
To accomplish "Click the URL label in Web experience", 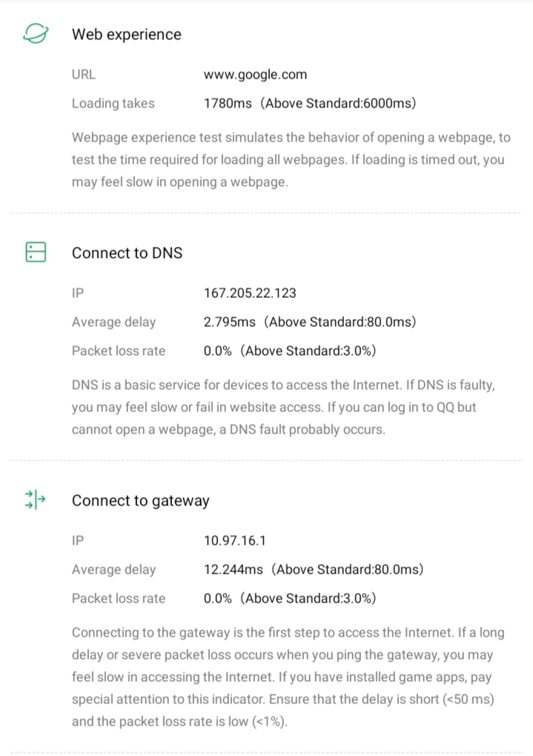I will [x=83, y=74].
